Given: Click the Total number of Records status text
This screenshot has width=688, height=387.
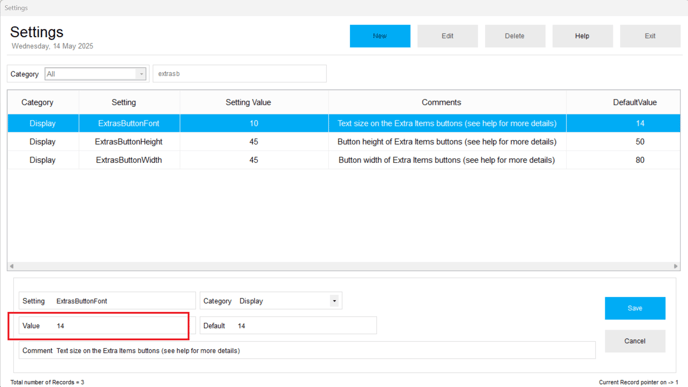Looking at the screenshot, I should tap(47, 382).
